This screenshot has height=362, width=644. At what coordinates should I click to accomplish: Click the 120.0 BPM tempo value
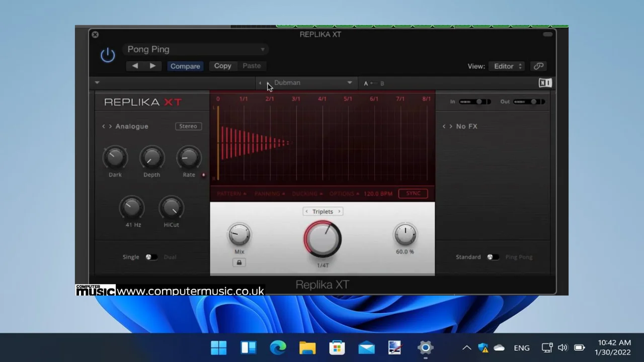378,194
